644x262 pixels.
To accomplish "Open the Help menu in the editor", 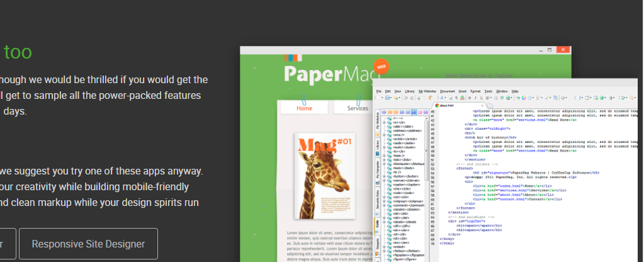I will click(515, 91).
